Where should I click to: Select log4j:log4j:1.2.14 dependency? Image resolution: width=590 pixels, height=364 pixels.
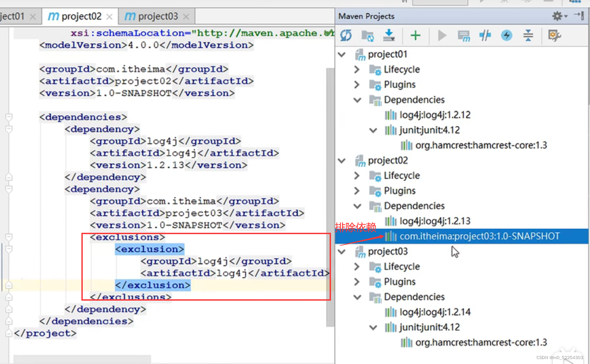[x=435, y=312]
